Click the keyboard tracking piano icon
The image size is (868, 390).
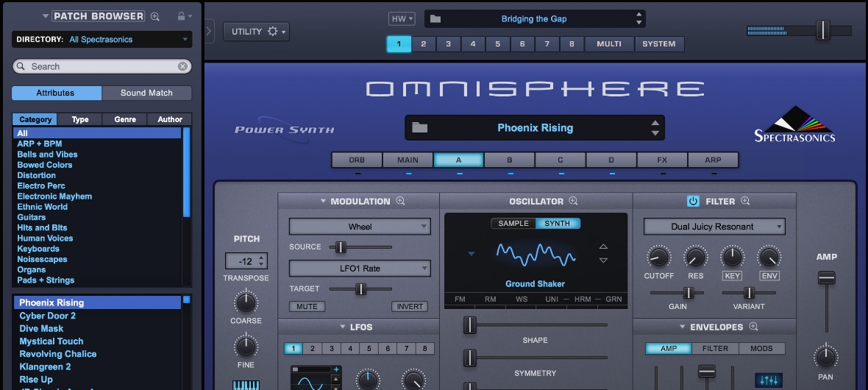tap(246, 386)
